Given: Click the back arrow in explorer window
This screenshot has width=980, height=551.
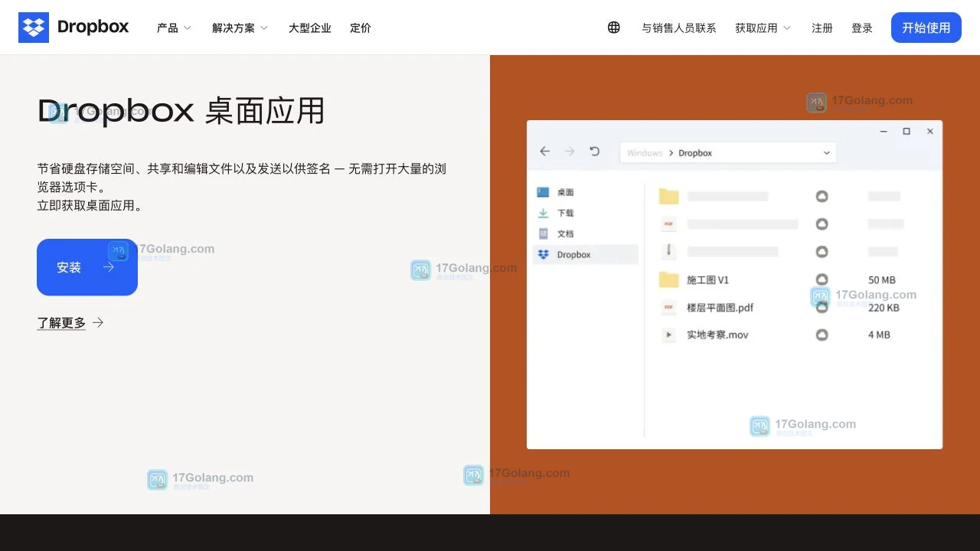Looking at the screenshot, I should 545,152.
